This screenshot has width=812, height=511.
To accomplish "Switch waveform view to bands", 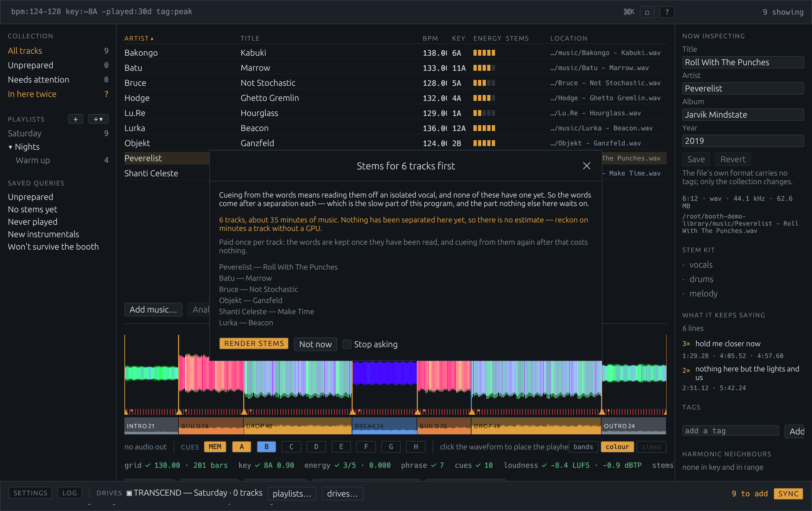I will tap(583, 446).
